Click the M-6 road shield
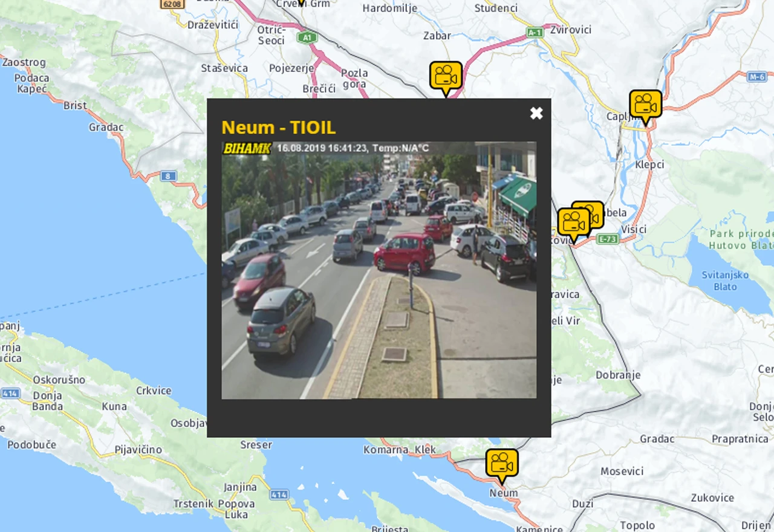The image size is (774, 532). point(757,77)
